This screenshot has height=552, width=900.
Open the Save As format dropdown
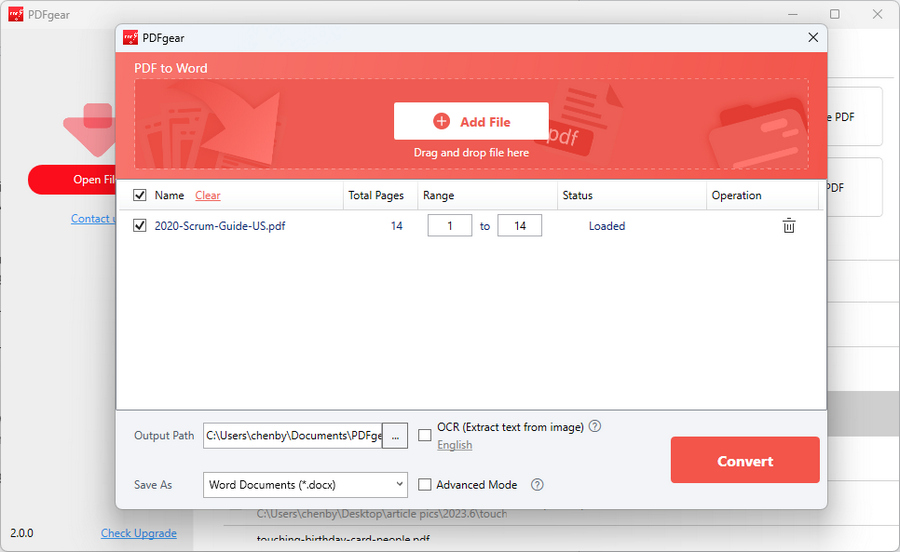coord(305,485)
